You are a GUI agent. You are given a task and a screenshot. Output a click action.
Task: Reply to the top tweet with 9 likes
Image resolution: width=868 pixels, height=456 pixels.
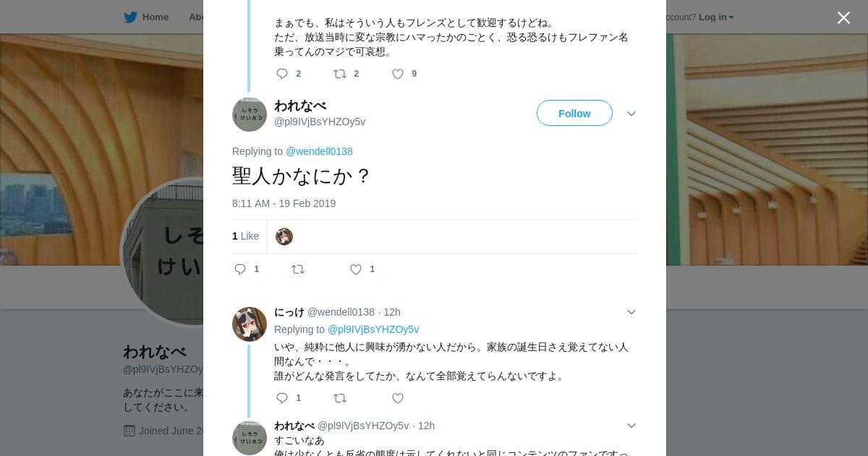tap(282, 74)
